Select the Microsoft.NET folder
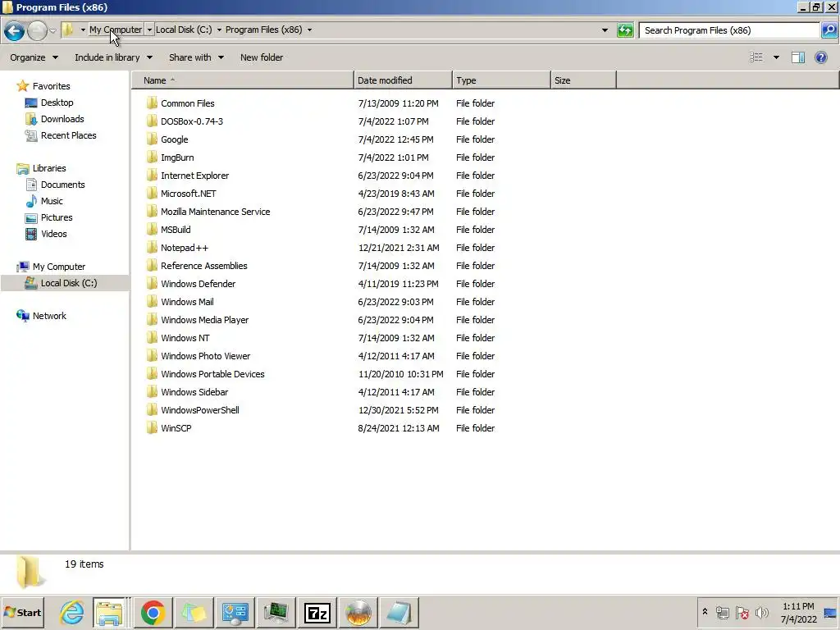The image size is (840, 630). 188,194
